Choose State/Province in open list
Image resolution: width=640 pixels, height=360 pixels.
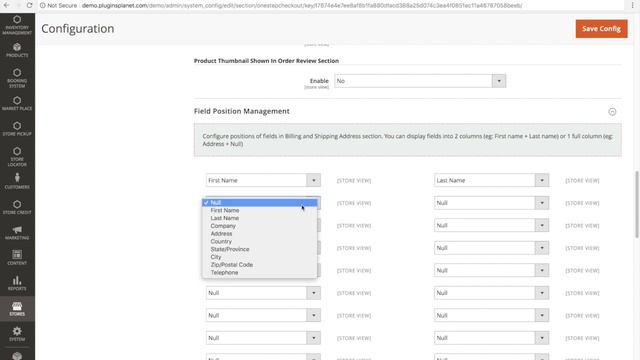pyautogui.click(x=260, y=249)
